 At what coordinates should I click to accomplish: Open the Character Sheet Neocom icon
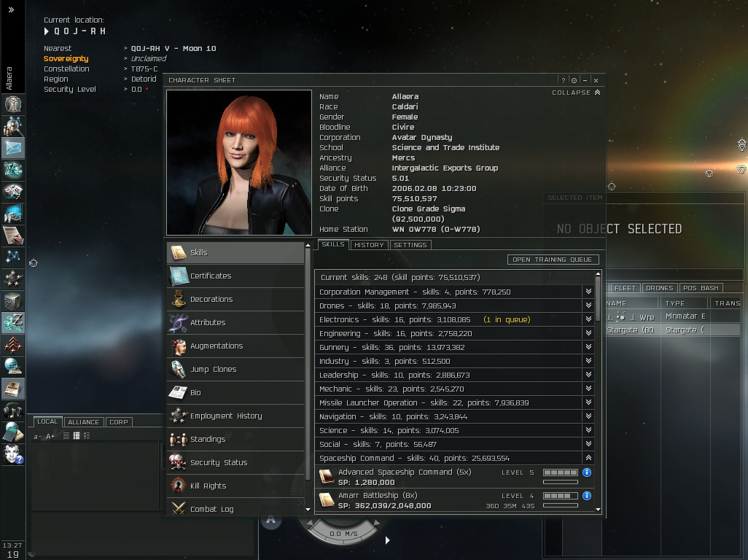point(13,104)
